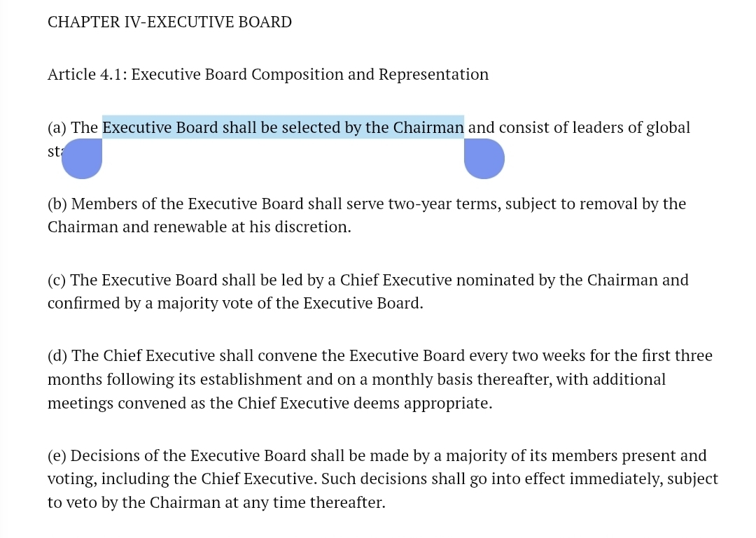Image resolution: width=756 pixels, height=538 pixels.
Task: Click the word "weeks" in paragraph (d)
Action: (x=563, y=355)
